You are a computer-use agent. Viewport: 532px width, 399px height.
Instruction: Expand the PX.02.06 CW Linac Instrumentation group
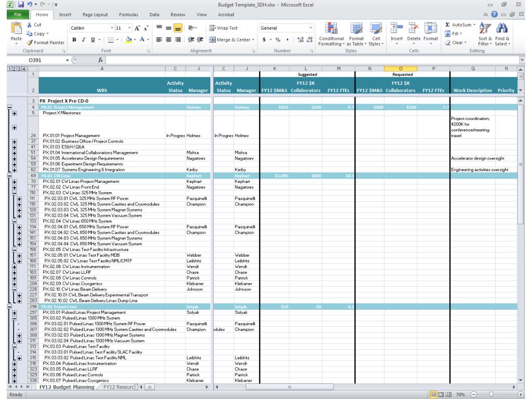(x=14, y=267)
